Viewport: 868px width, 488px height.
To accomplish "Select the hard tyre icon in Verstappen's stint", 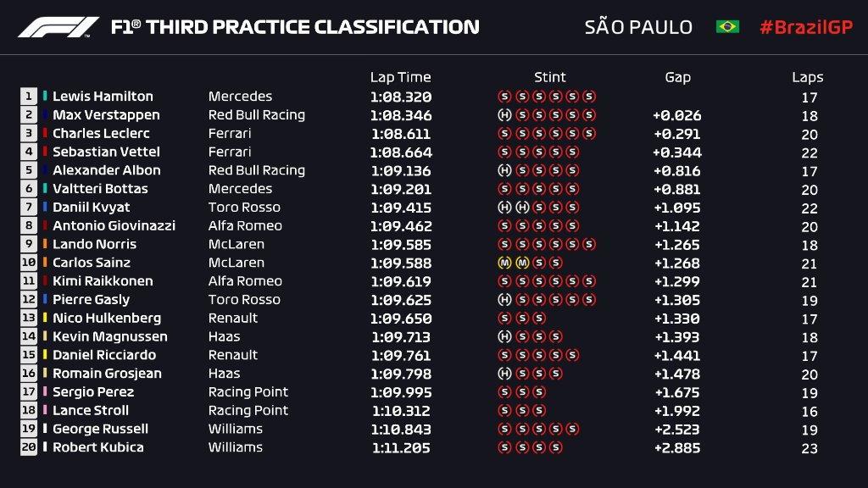I will click(504, 115).
